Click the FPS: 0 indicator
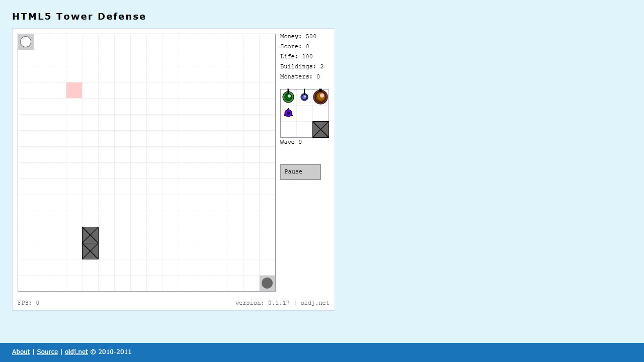The width and height of the screenshot is (644, 362). [28, 303]
